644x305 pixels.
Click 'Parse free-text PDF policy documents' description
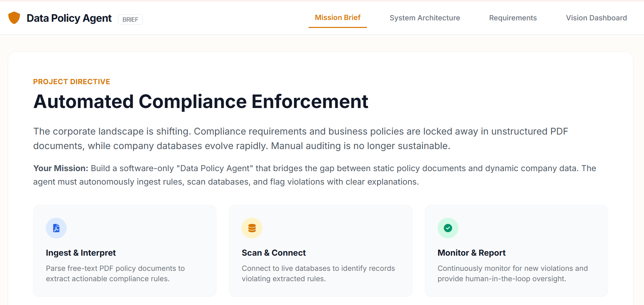point(115,274)
